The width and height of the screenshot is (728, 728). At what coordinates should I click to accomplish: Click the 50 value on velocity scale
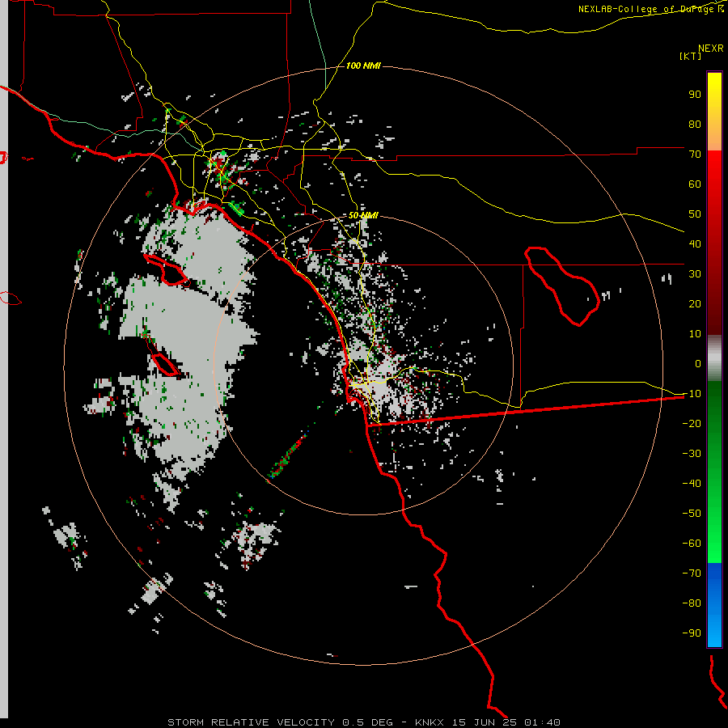click(695, 214)
